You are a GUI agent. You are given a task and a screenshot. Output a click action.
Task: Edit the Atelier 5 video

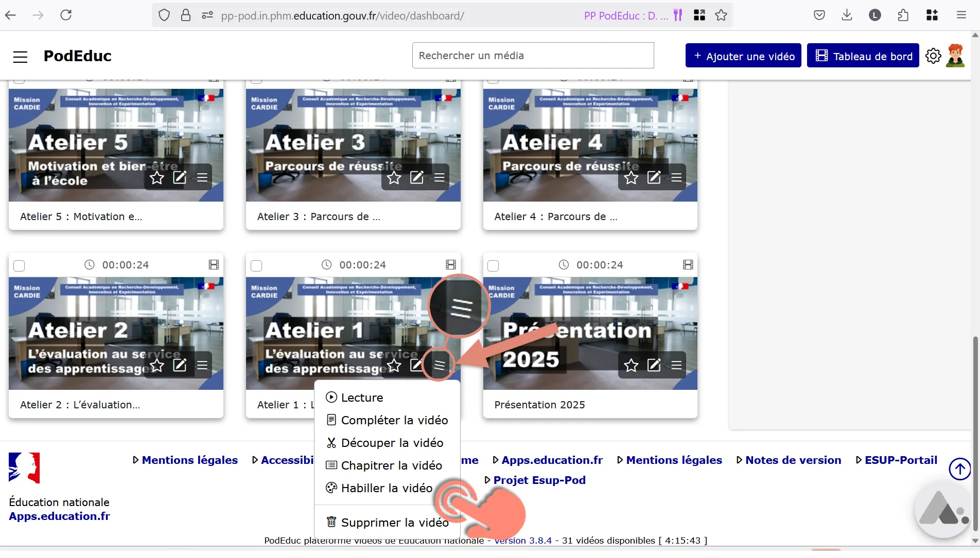tap(180, 178)
